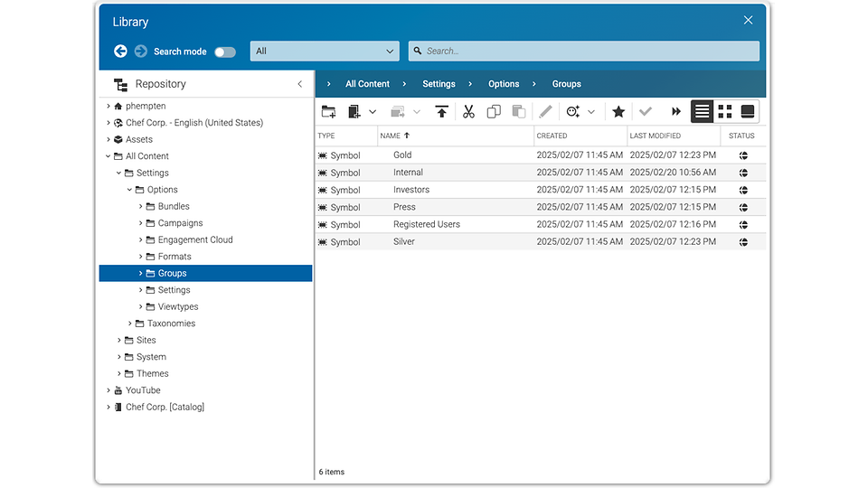Sort by Last Modified column header
Screen dimensions: 868x488
655,136
